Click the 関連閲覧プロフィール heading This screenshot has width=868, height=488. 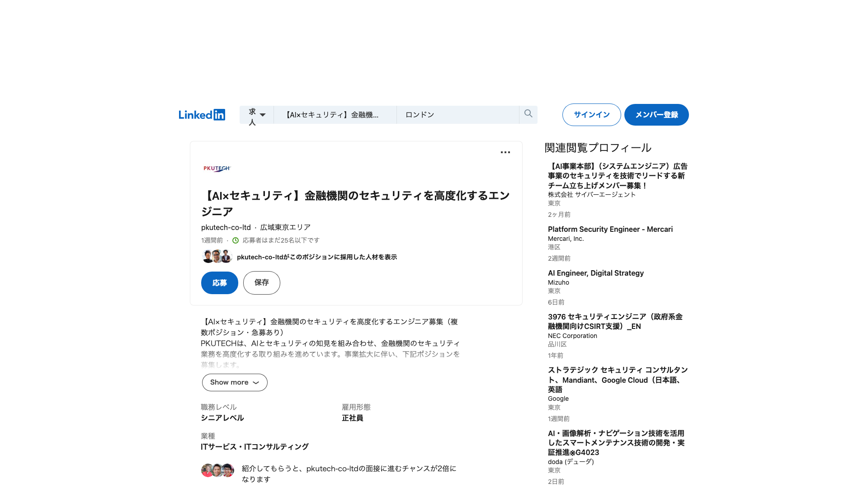[x=598, y=148]
